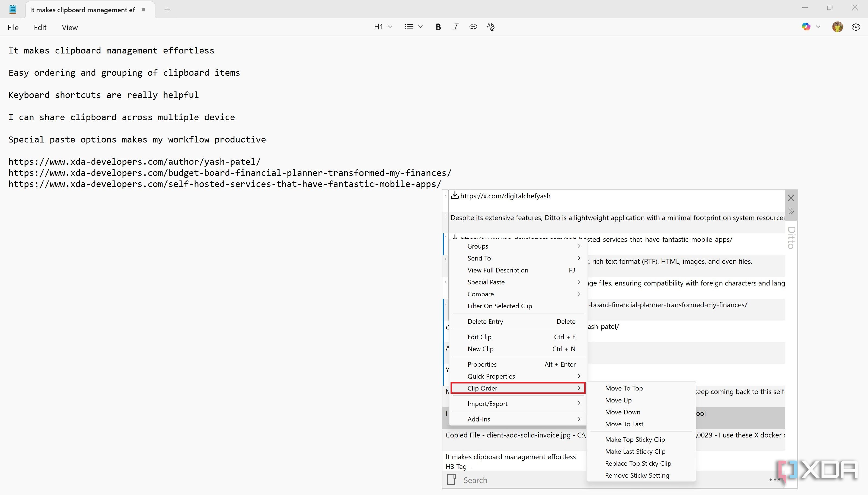Viewport: 868px width, 495px height.
Task: Open Ditto options three-dots menu
Action: (775, 480)
